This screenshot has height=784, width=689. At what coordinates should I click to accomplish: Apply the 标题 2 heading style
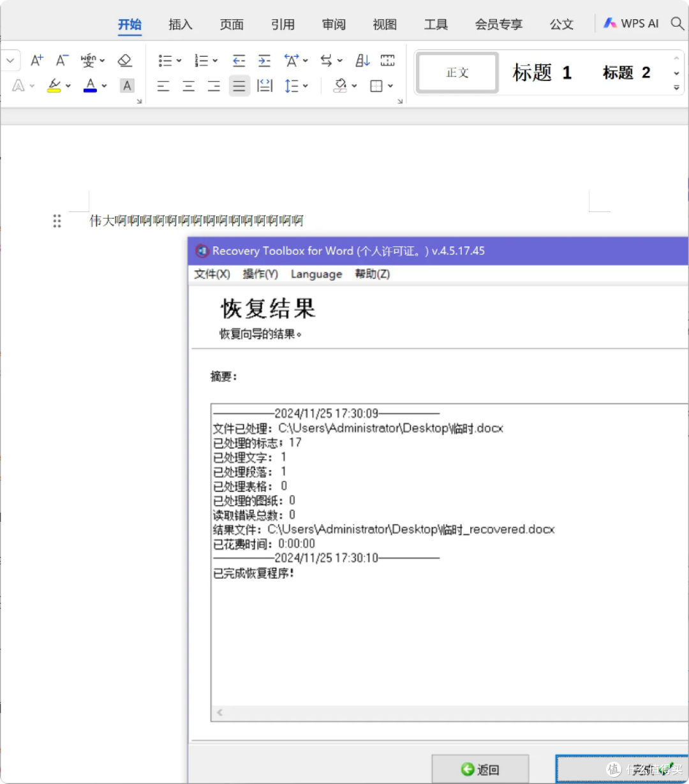point(626,73)
